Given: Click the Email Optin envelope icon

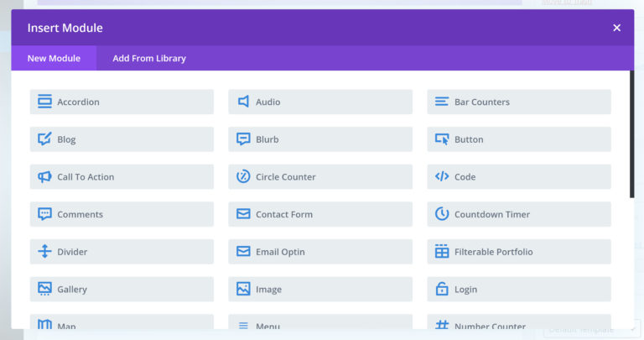Looking at the screenshot, I should [243, 251].
